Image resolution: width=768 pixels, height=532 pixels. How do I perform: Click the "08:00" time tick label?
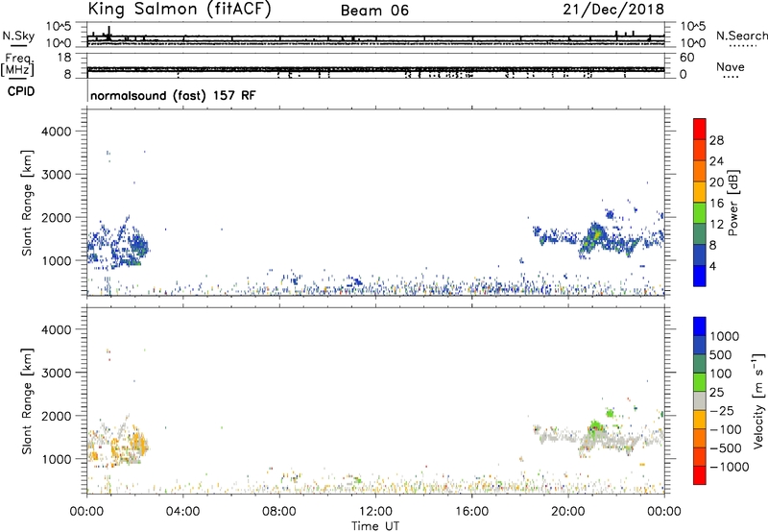pyautogui.click(x=278, y=512)
